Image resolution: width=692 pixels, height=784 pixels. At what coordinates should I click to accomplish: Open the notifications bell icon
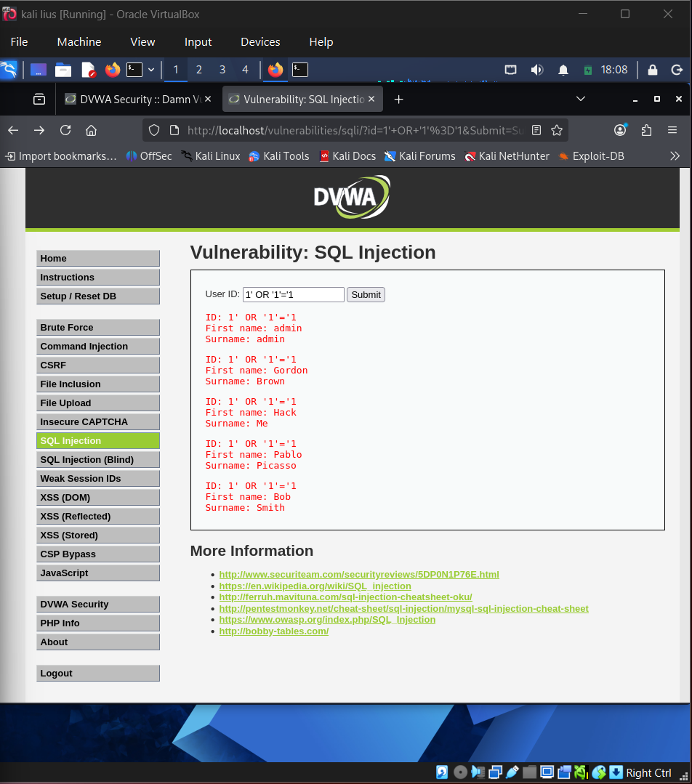(563, 70)
